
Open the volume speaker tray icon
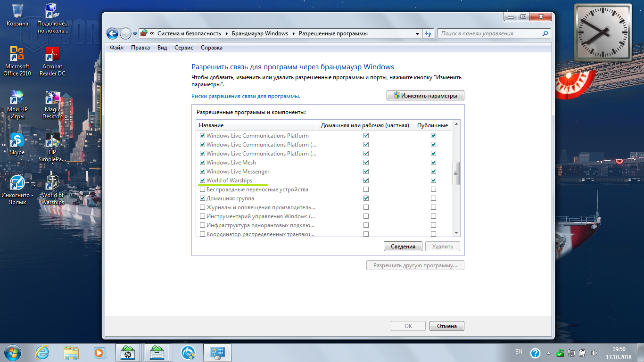pyautogui.click(x=594, y=353)
